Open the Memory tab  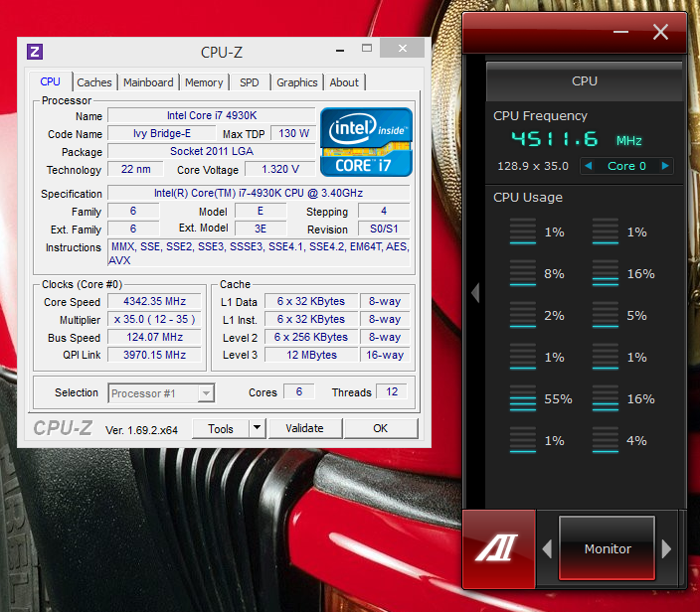tap(204, 82)
